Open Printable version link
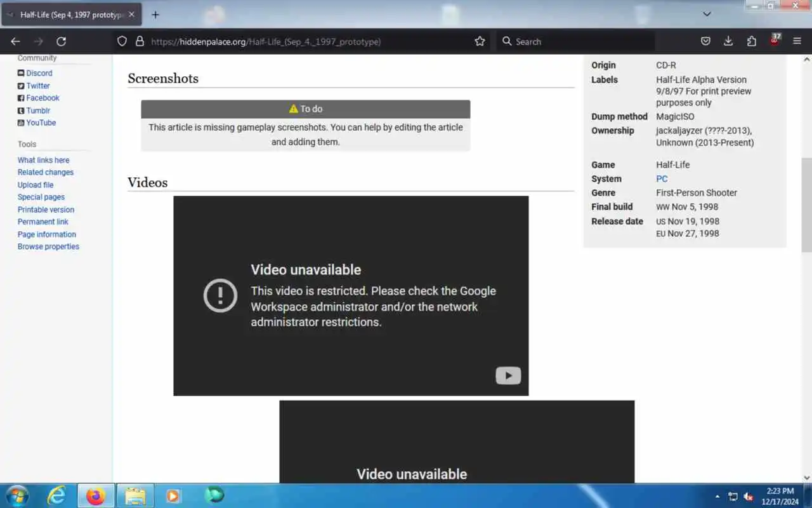 [46, 210]
